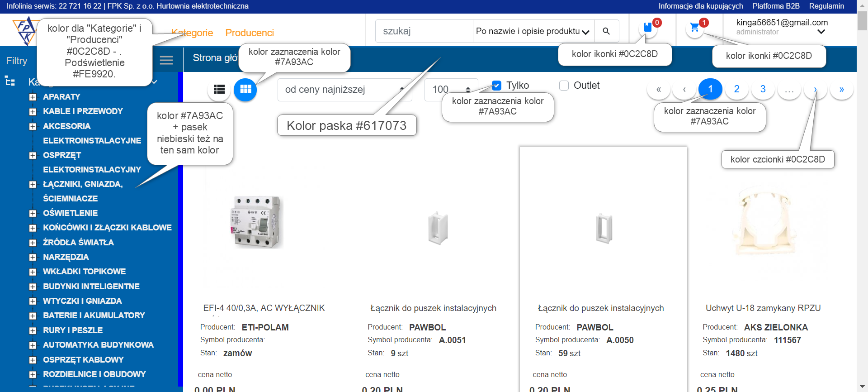868x392 pixels.
Task: Open the shopping cart icon
Action: point(695,28)
